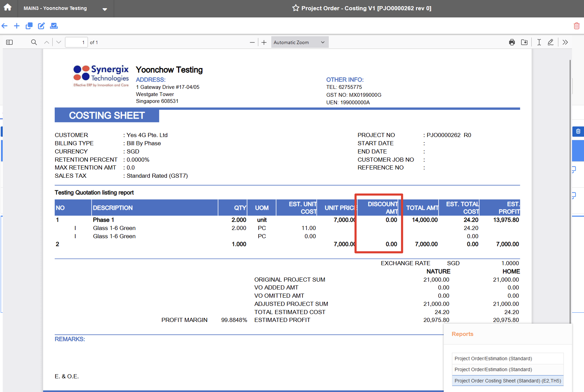Open the Automatic Zoom dropdown

[x=300, y=42]
